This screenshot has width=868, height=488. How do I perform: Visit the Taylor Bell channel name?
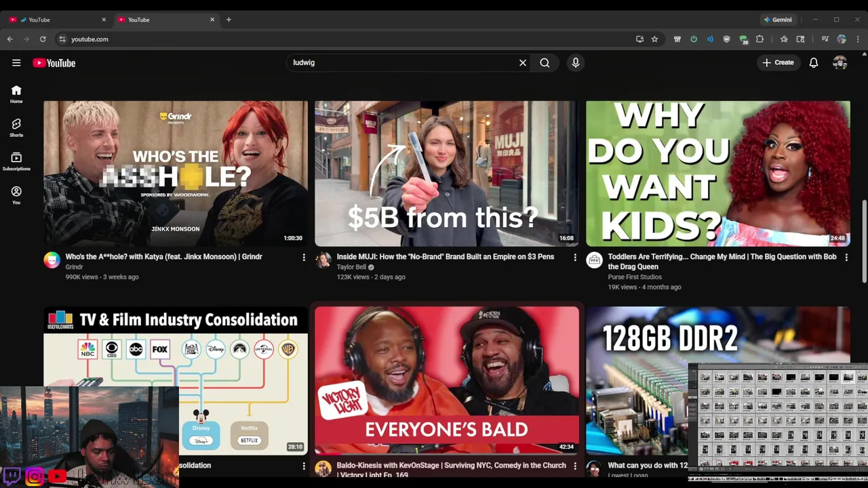(351, 267)
